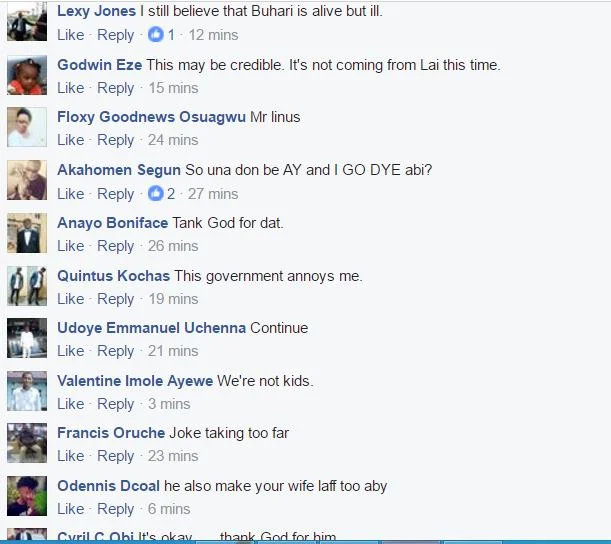The height and width of the screenshot is (544, 611).
Task: Click the 24 mins timestamp under Floxy's comment
Action: (173, 140)
